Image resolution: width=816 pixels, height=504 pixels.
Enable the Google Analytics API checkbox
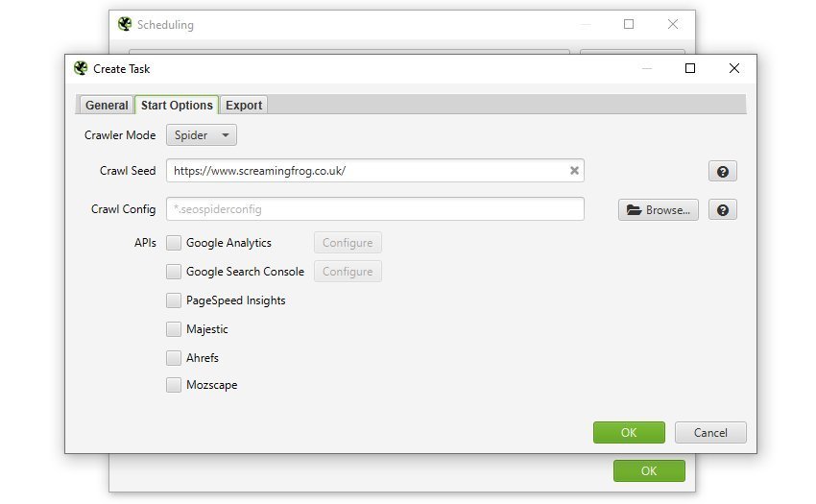(x=174, y=243)
